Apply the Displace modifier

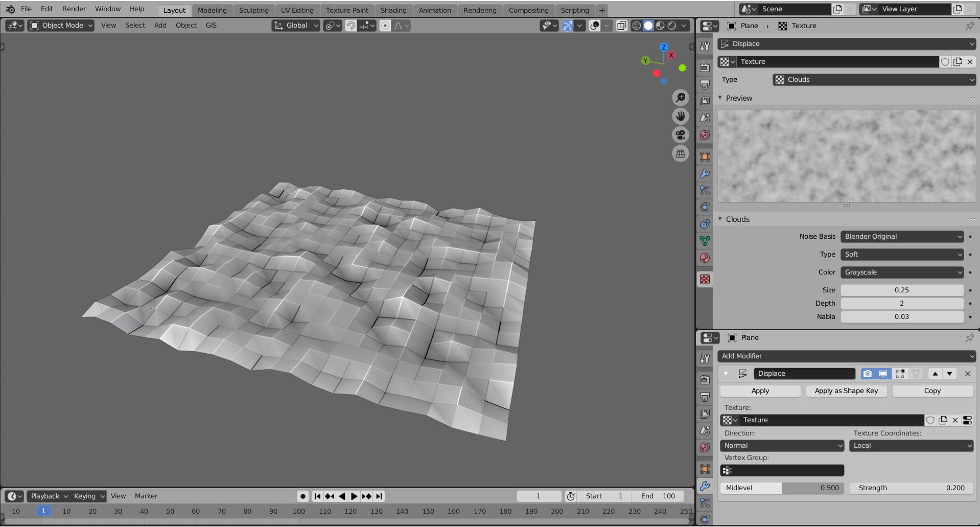point(759,391)
